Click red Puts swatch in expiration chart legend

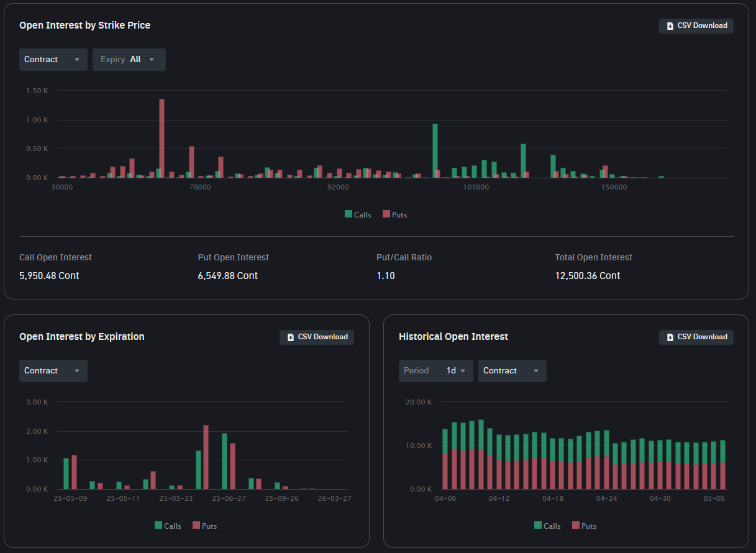click(196, 526)
